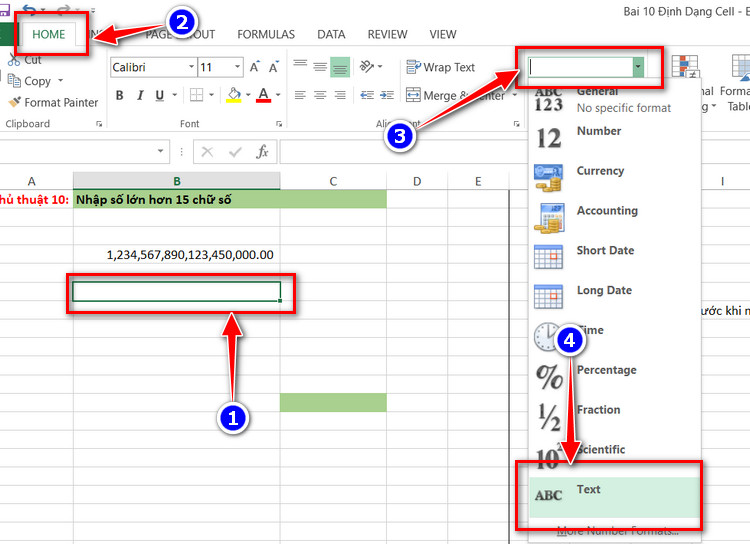
Task: Open the Alignment group dialog launcher
Action: (517, 124)
